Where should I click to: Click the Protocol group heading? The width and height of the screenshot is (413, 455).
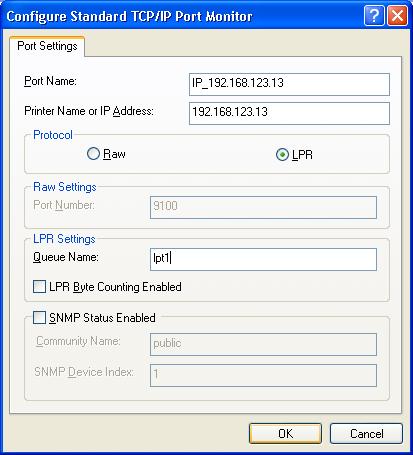[x=53, y=135]
